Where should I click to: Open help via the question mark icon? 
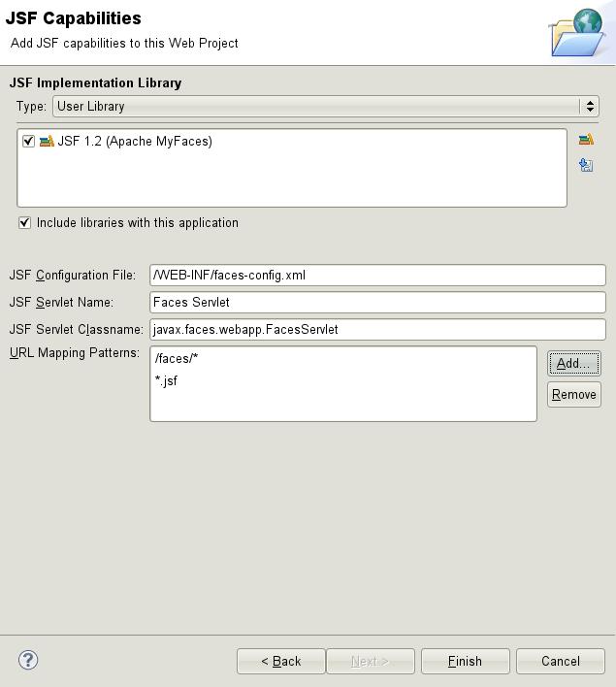pyautogui.click(x=28, y=661)
